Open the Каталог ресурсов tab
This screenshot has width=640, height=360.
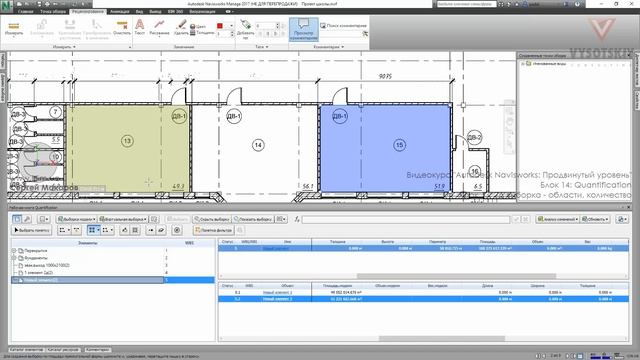click(63, 350)
